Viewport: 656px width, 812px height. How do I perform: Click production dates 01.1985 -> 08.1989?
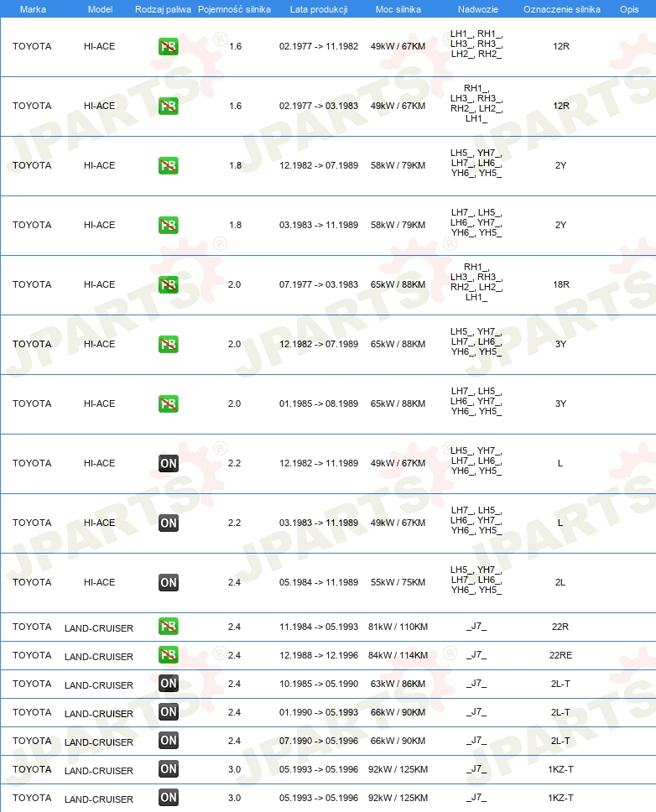click(319, 403)
